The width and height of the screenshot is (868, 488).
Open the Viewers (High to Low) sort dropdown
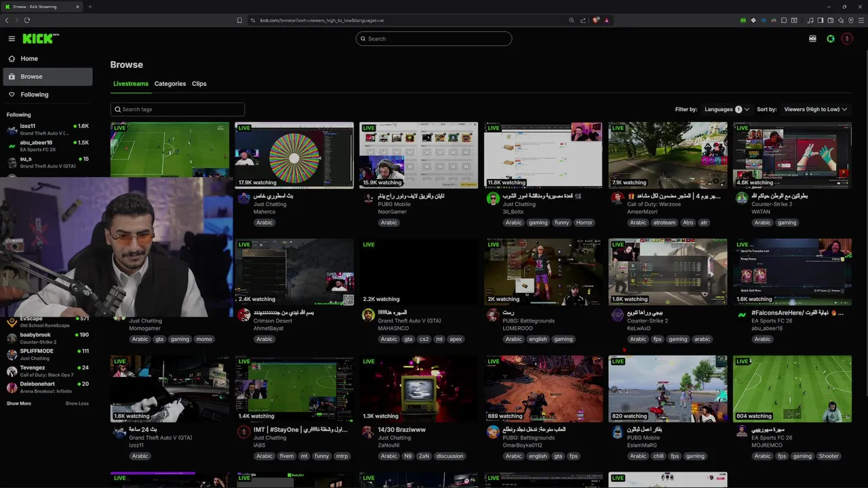click(816, 109)
